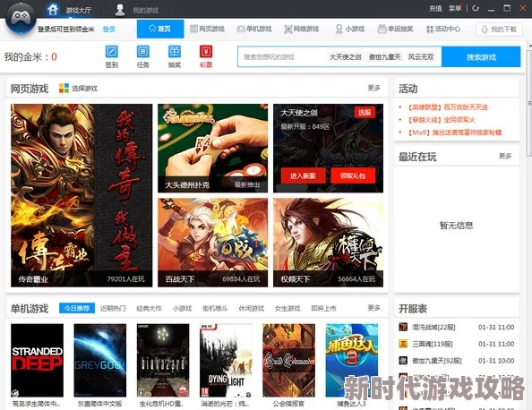532x410 pixels.
Task: Select the 街机格斗 tab
Action: [215, 308]
